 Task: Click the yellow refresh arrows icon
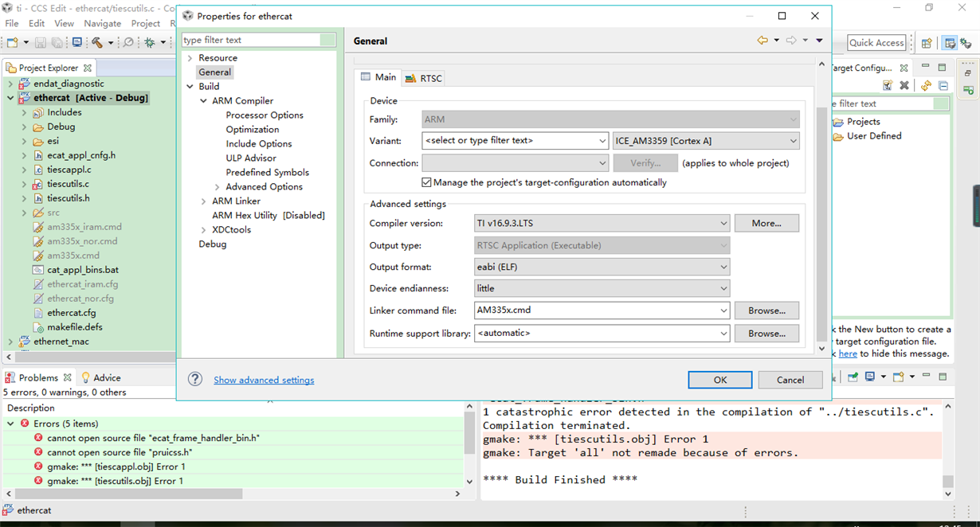point(926,85)
